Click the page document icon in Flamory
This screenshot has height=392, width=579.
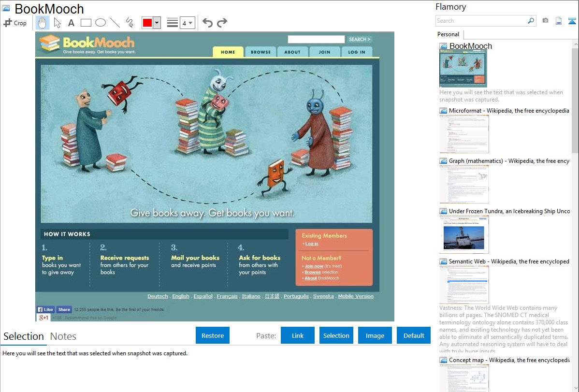coord(559,21)
